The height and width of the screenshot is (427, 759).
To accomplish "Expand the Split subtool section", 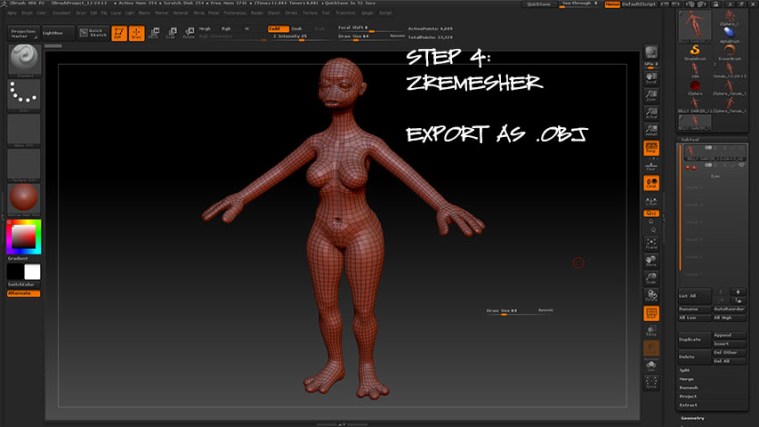I will tap(685, 370).
